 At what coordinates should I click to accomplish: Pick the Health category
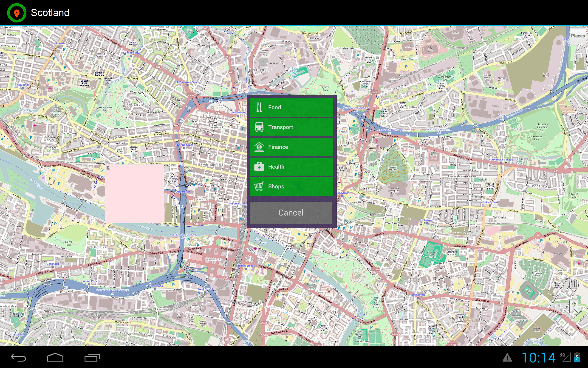tap(291, 167)
